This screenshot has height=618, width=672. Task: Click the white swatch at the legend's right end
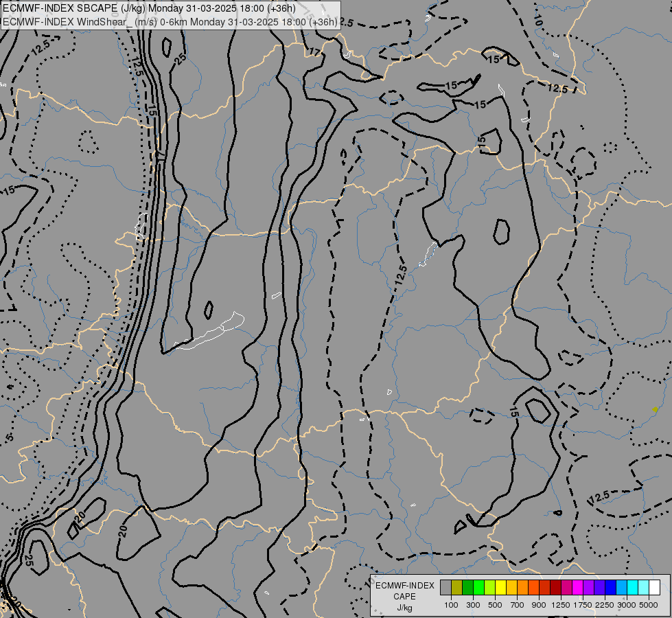(654, 587)
